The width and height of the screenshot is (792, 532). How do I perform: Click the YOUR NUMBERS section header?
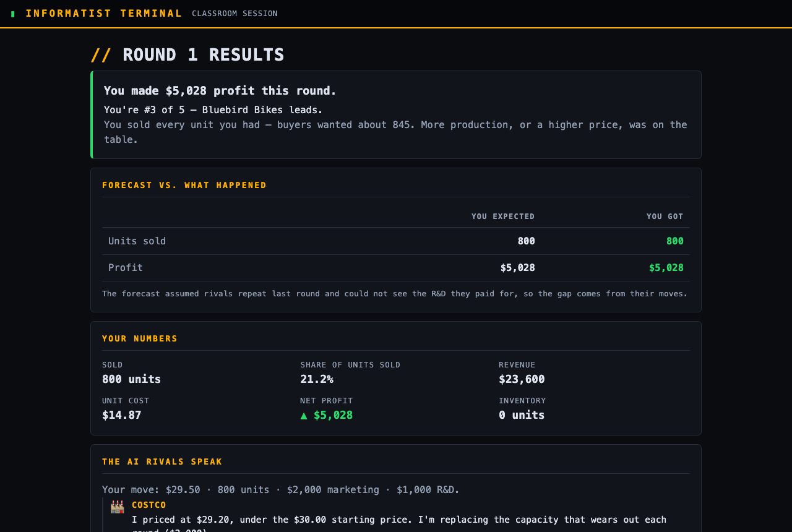coord(140,338)
